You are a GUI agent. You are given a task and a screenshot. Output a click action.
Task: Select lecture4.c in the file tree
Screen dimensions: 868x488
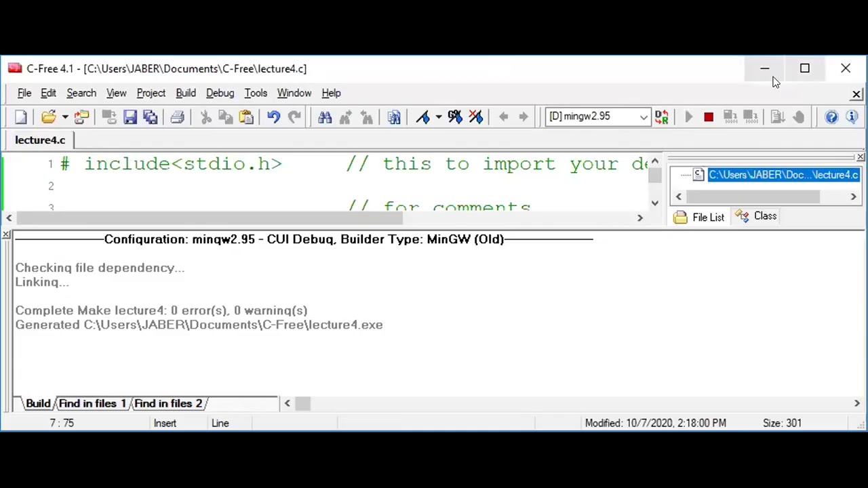pos(783,175)
